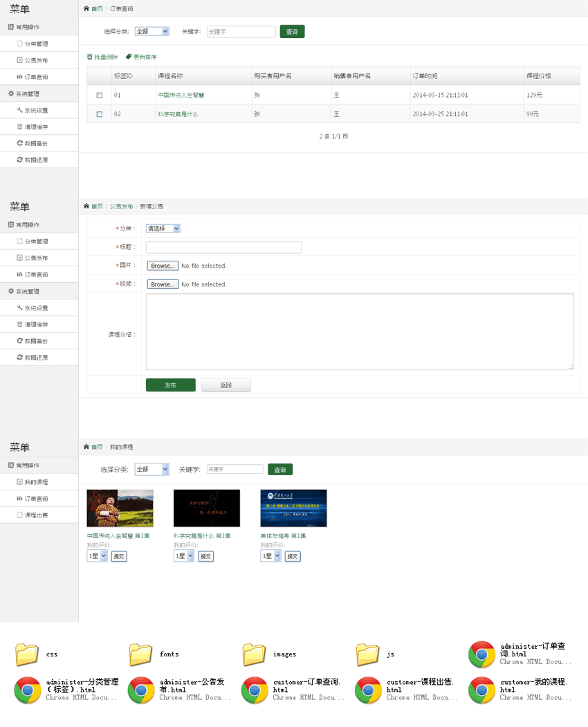Screen dimensions: 588x727
Task: Click the 系统设置 wrench icon
Action: coord(19,110)
